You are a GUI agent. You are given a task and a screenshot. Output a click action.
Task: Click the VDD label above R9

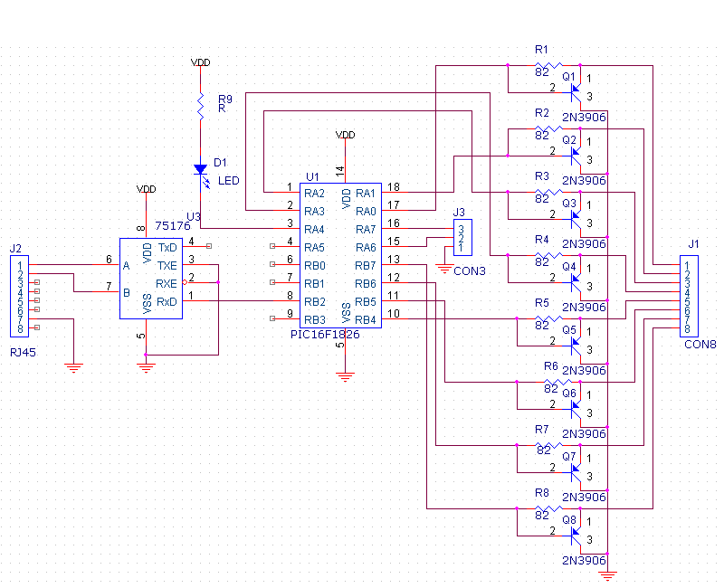point(200,62)
